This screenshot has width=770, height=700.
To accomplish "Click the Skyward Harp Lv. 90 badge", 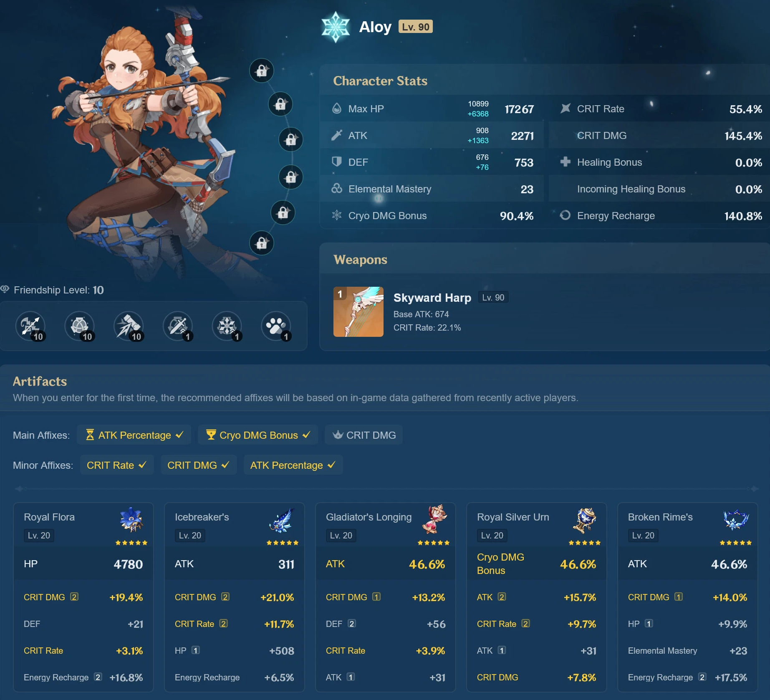I will (x=493, y=298).
